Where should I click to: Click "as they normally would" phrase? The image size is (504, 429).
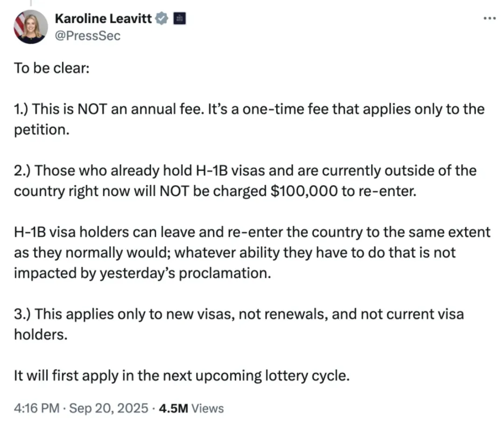click(92, 253)
